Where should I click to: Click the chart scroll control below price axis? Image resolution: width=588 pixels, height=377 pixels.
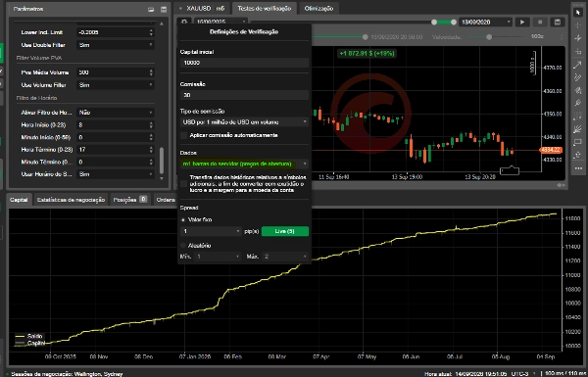561,185
